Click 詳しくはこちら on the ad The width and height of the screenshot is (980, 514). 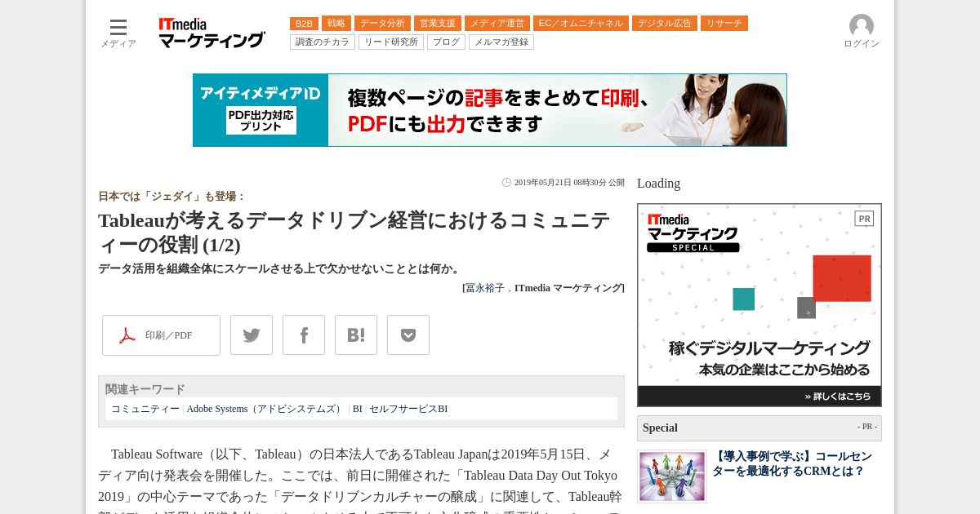(x=838, y=397)
